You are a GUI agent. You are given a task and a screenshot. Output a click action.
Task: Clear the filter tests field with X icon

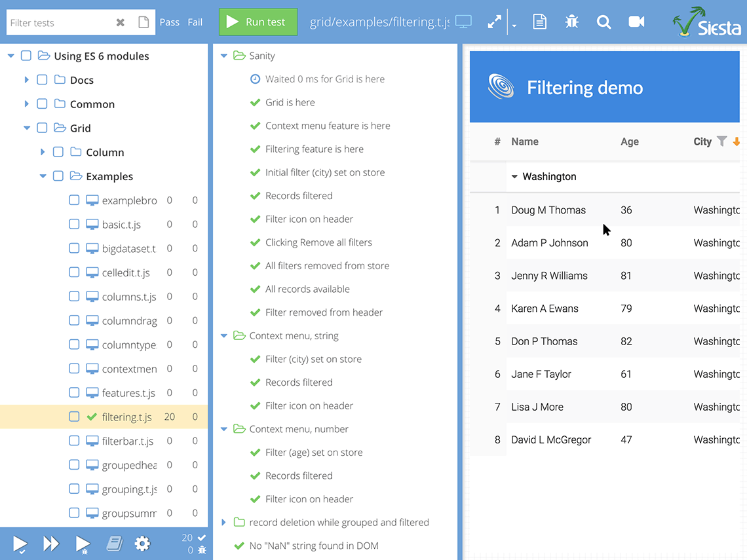121,22
